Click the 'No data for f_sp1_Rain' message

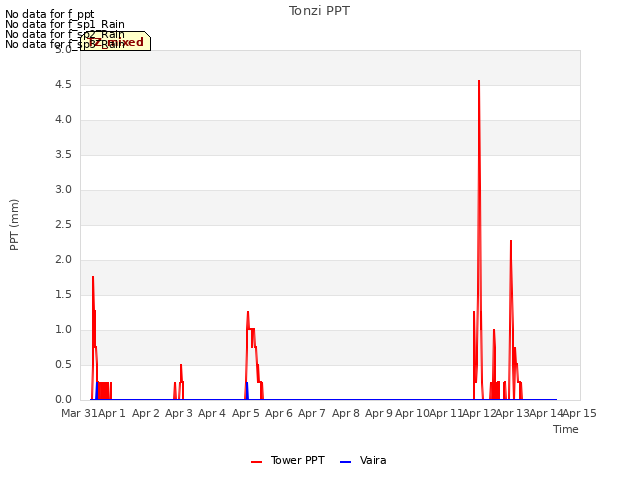65,24
